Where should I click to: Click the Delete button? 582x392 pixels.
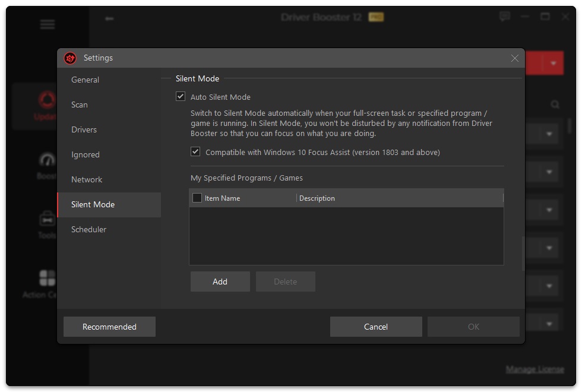tap(286, 282)
